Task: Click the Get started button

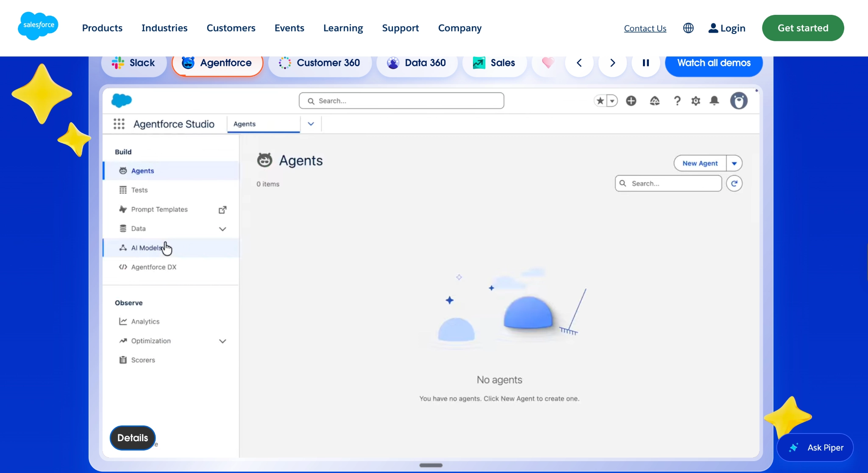Action: pos(803,28)
